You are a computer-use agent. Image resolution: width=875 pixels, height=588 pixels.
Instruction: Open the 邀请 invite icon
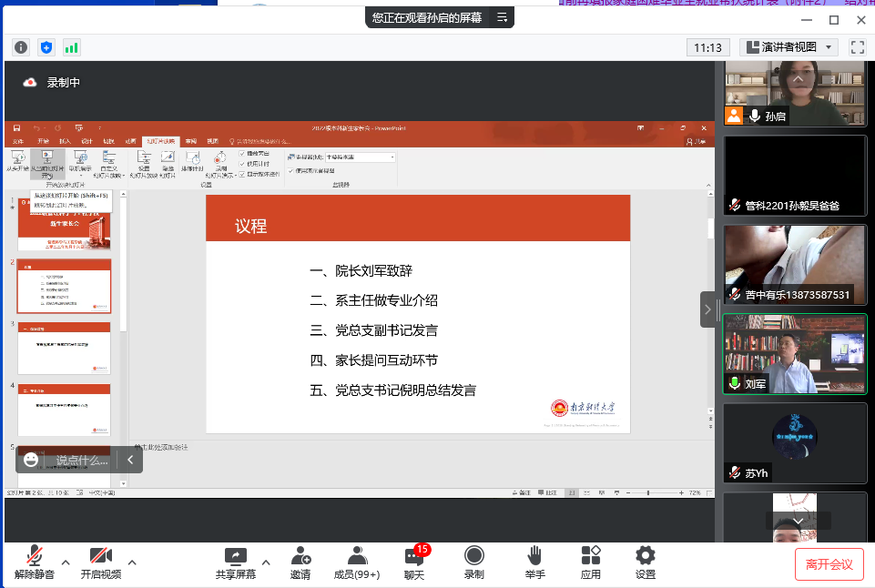tap(300, 562)
